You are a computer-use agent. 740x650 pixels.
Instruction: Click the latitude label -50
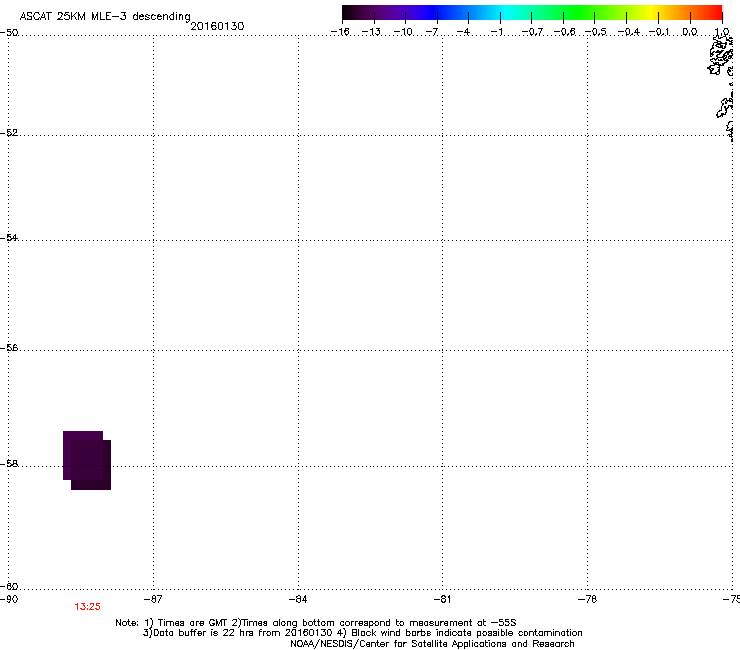coord(9,33)
